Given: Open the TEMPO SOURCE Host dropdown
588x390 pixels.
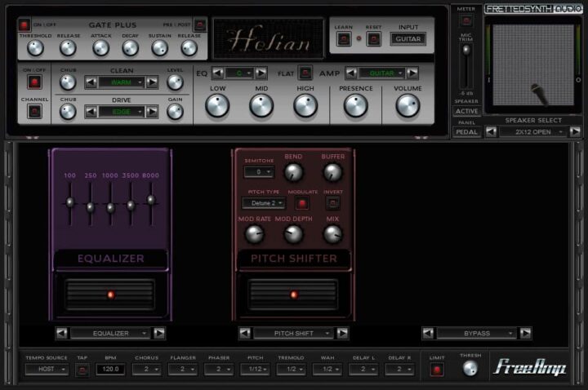Looking at the screenshot, I should tap(47, 370).
